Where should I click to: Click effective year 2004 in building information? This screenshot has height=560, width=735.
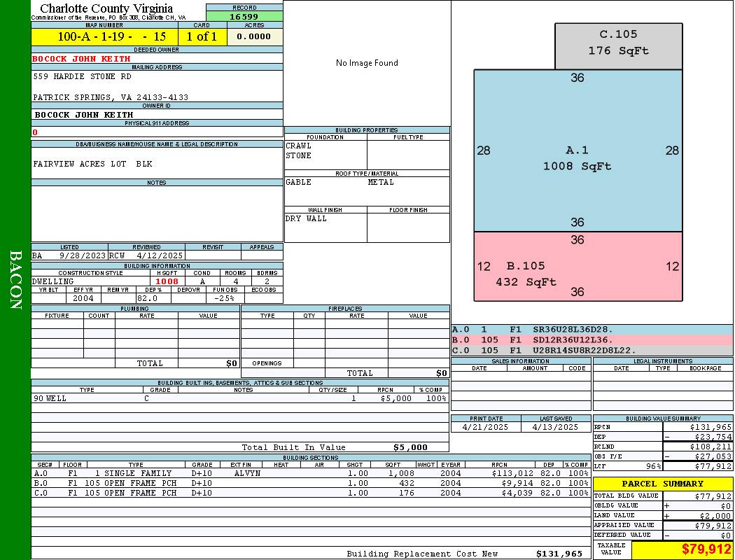[x=83, y=298]
